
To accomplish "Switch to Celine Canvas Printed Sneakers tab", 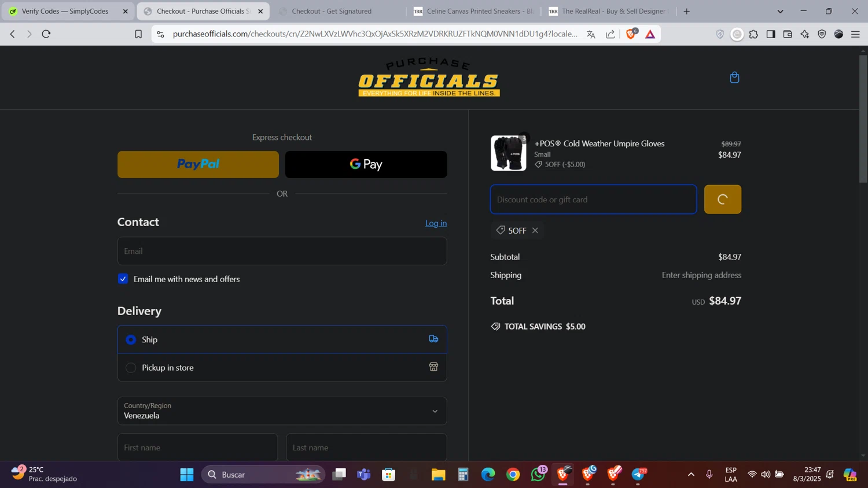I will tap(473, 11).
